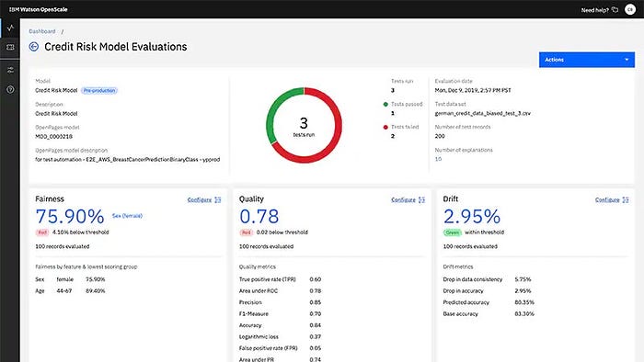Click the Red status tag in Fairness

(42, 232)
